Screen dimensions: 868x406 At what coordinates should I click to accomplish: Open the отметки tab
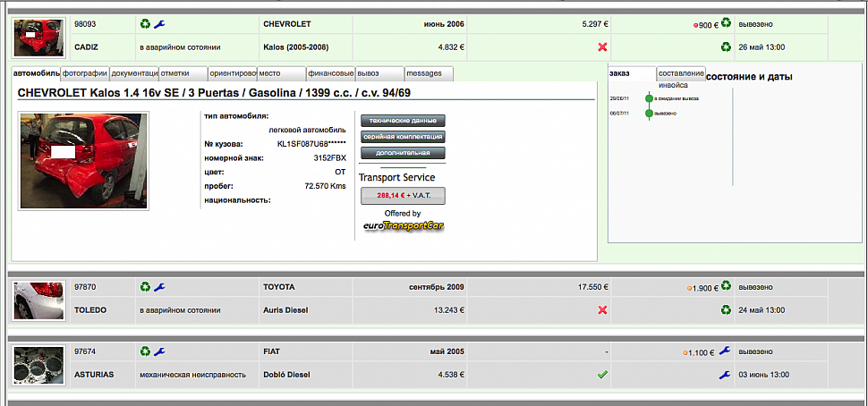coord(183,73)
